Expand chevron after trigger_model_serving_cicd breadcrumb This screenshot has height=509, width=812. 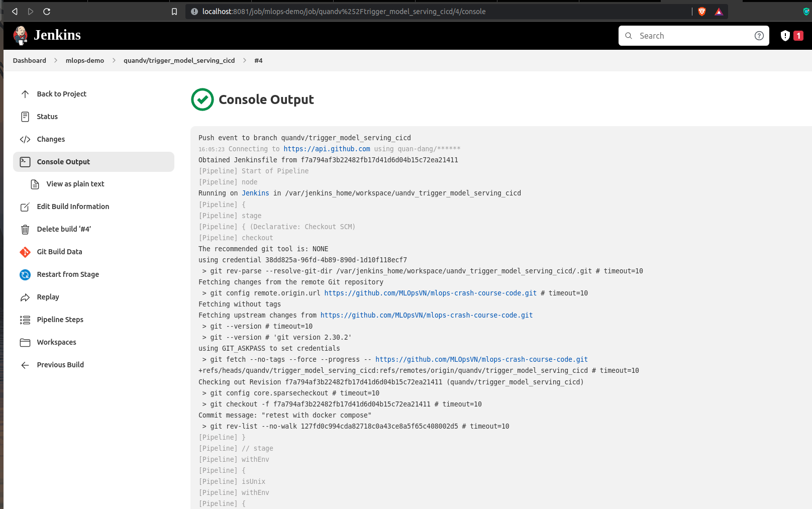click(x=245, y=60)
